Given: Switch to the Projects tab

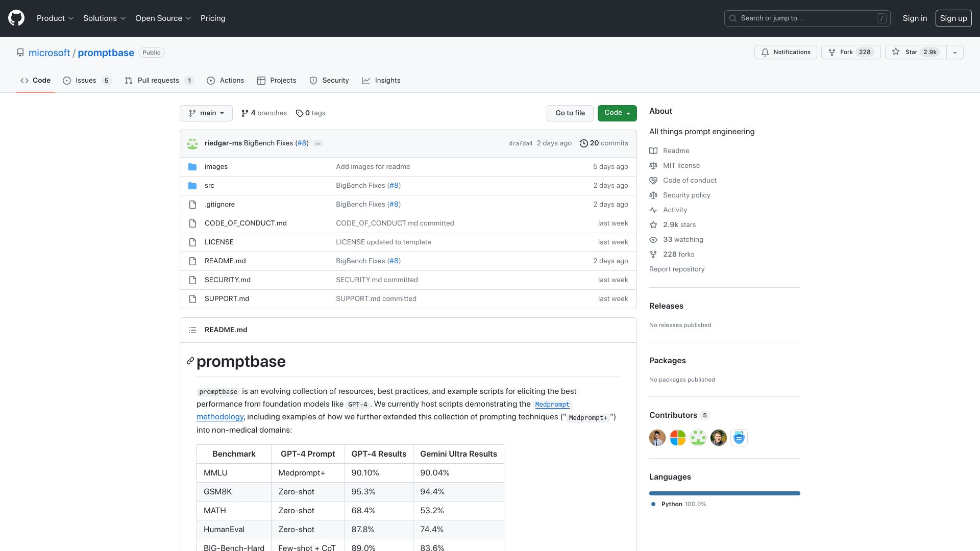Looking at the screenshot, I should (x=277, y=81).
